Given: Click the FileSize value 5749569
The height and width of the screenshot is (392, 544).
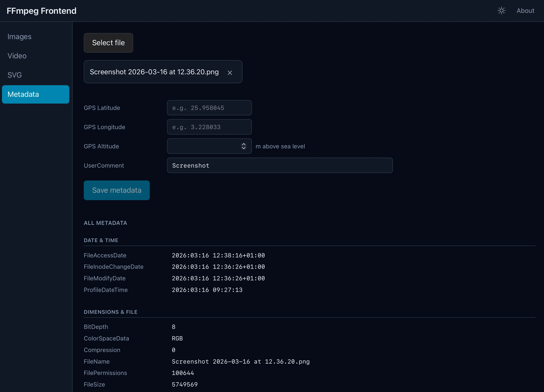Looking at the screenshot, I should (x=185, y=384).
